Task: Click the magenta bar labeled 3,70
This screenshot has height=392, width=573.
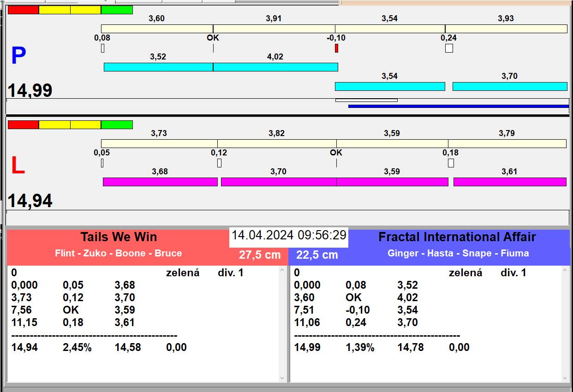Action: [x=279, y=182]
